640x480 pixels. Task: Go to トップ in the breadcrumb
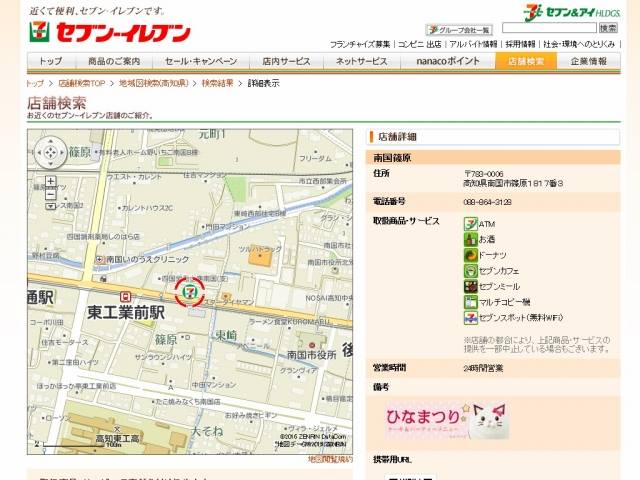(35, 83)
